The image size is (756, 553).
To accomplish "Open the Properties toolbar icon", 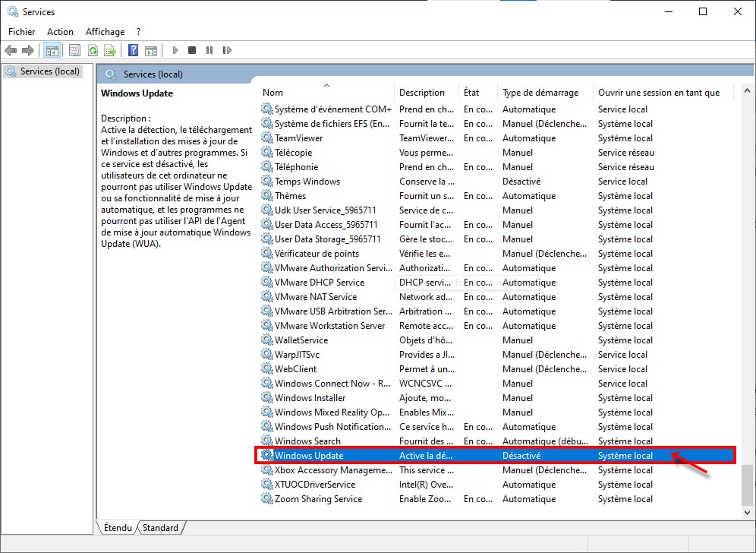I will click(x=74, y=50).
